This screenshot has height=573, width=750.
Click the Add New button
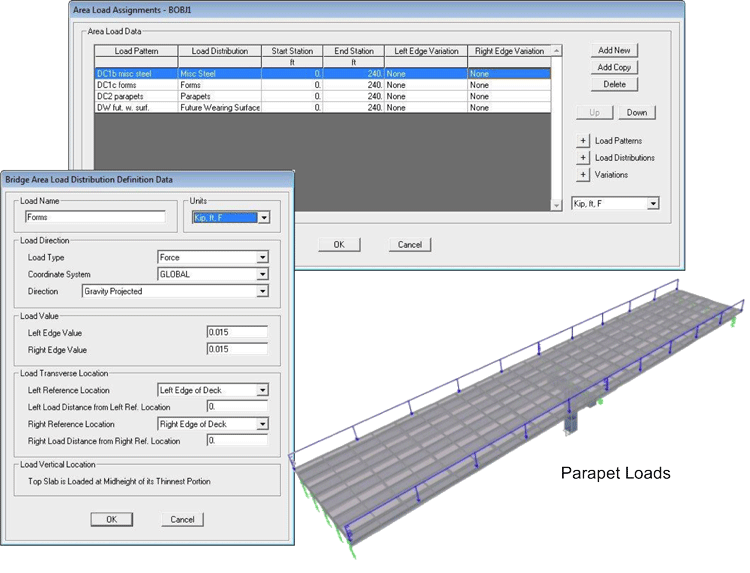click(614, 51)
